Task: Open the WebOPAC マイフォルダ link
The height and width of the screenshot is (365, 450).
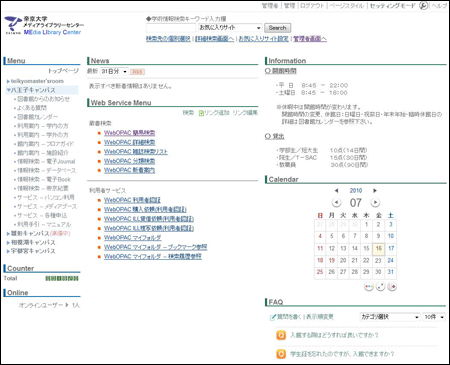Action: 133,238
